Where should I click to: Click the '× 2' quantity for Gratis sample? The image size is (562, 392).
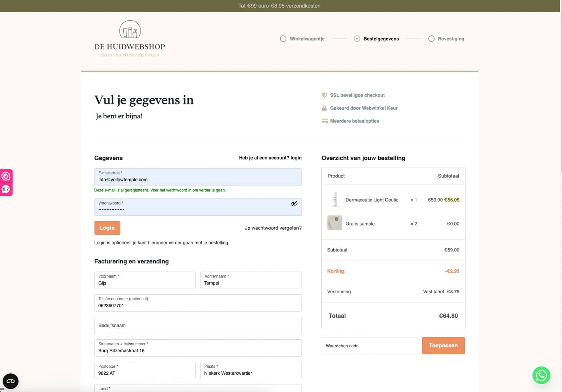tap(414, 224)
